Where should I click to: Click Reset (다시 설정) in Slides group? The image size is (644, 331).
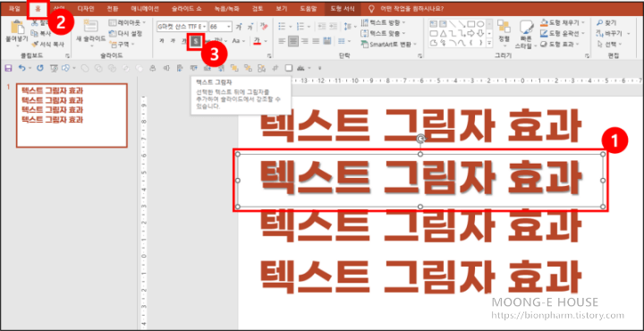tap(126, 33)
